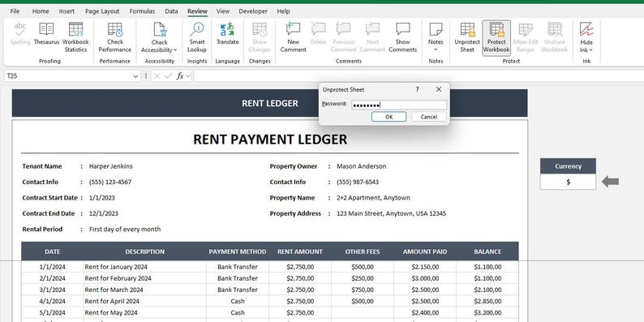Select the tenant name Harper Jenkins
644x322 pixels.
coord(111,166)
